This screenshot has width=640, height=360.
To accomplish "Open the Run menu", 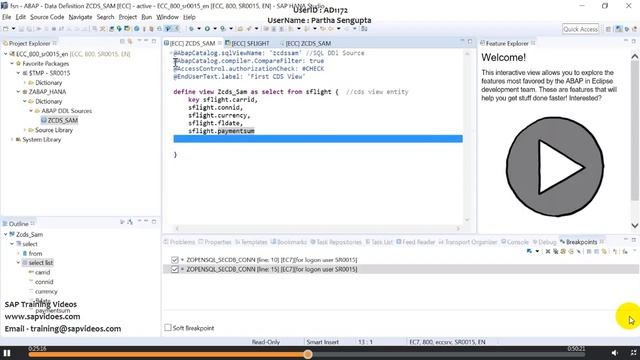I will click(x=147, y=17).
